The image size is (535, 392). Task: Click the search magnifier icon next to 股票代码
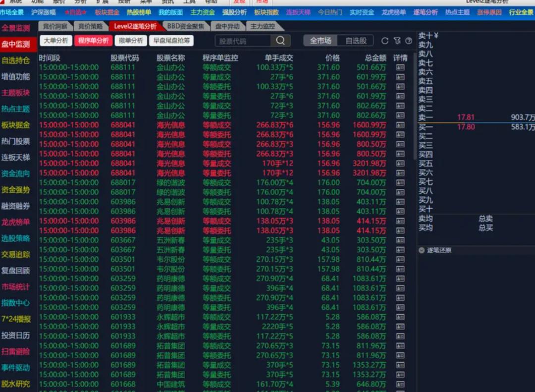(x=280, y=41)
